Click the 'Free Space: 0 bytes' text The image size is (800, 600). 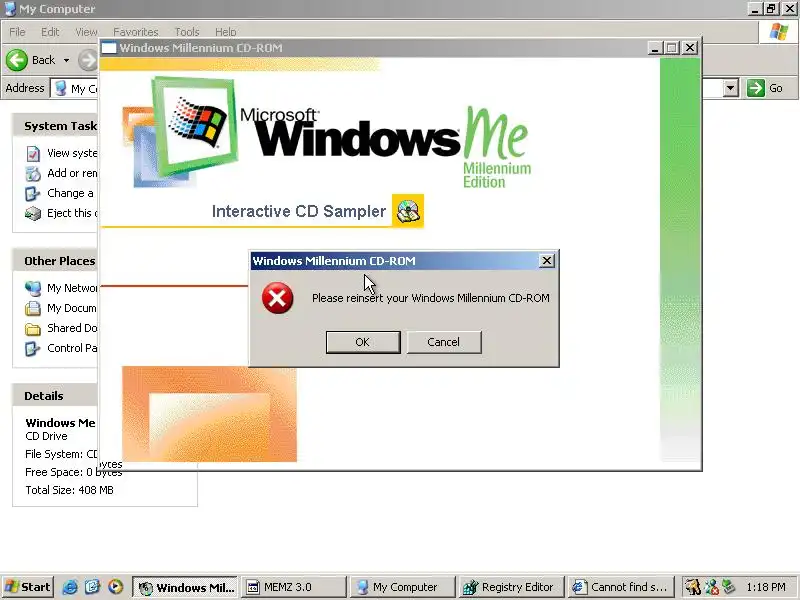(73, 472)
